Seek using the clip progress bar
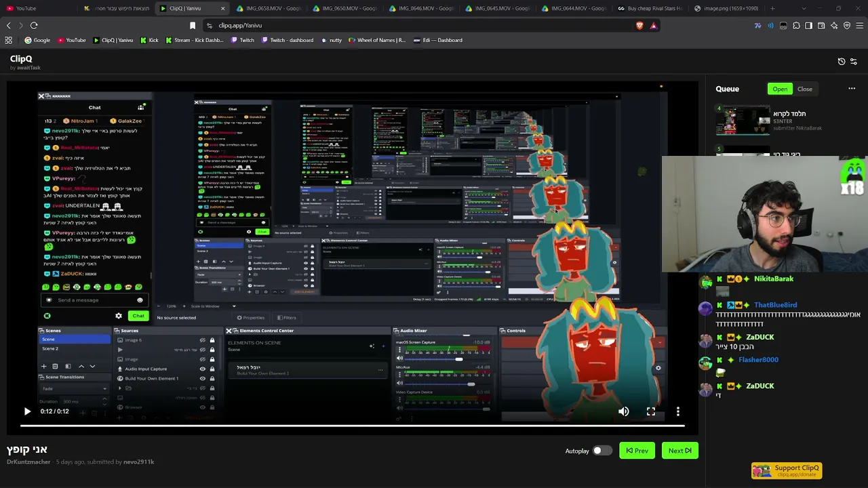Screen dimensions: 868x488 pos(353,426)
